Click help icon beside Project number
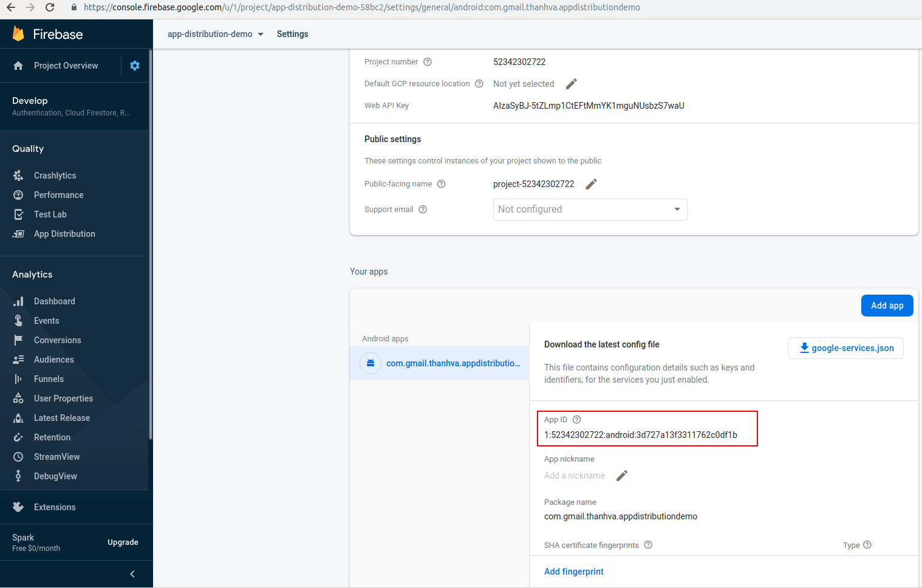 428,62
